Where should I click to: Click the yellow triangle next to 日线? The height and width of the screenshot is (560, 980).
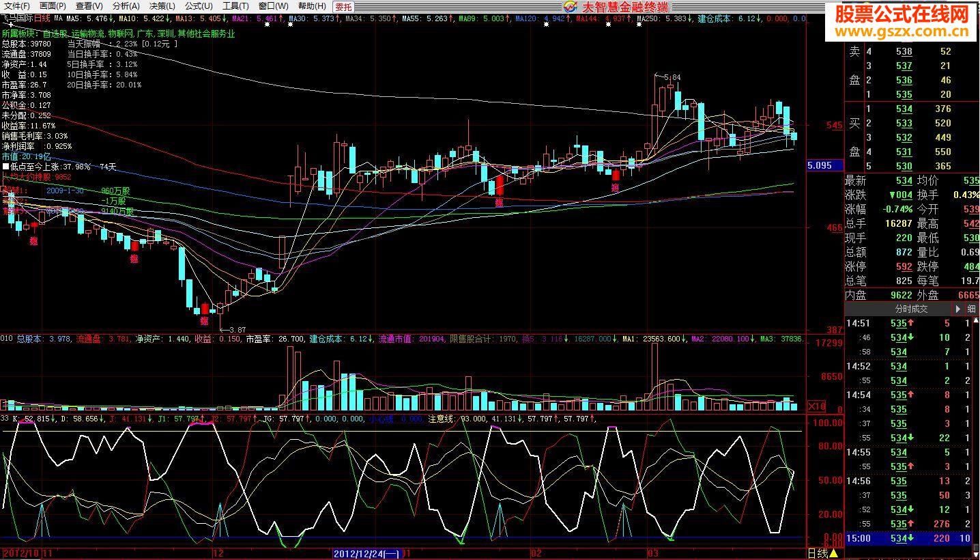pos(834,553)
